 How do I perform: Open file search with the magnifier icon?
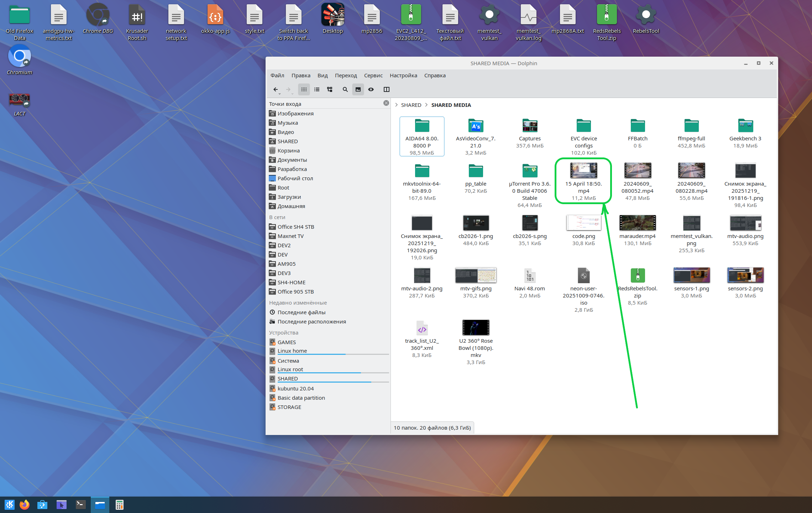click(345, 89)
